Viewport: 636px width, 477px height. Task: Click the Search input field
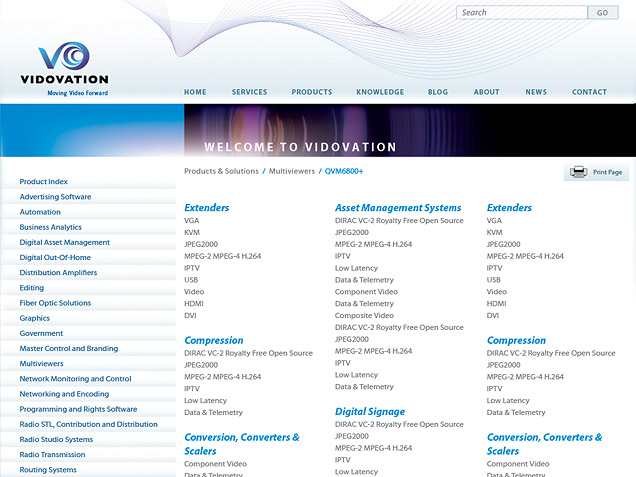tap(522, 13)
